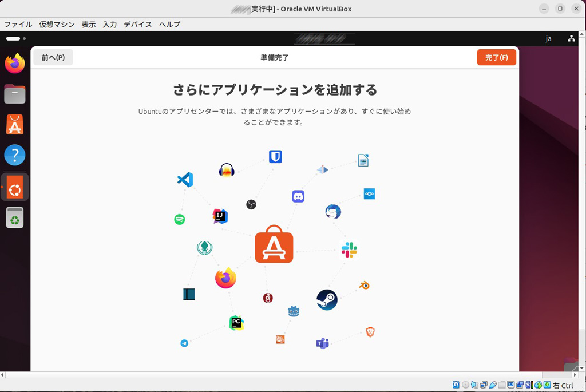
Task: Open the ファイル menu
Action: tap(18, 24)
